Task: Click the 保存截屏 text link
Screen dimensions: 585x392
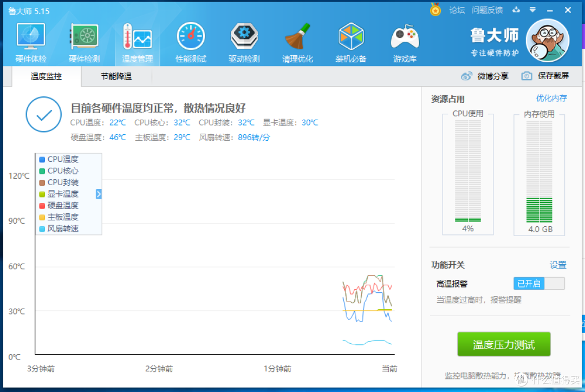Action: [x=553, y=76]
